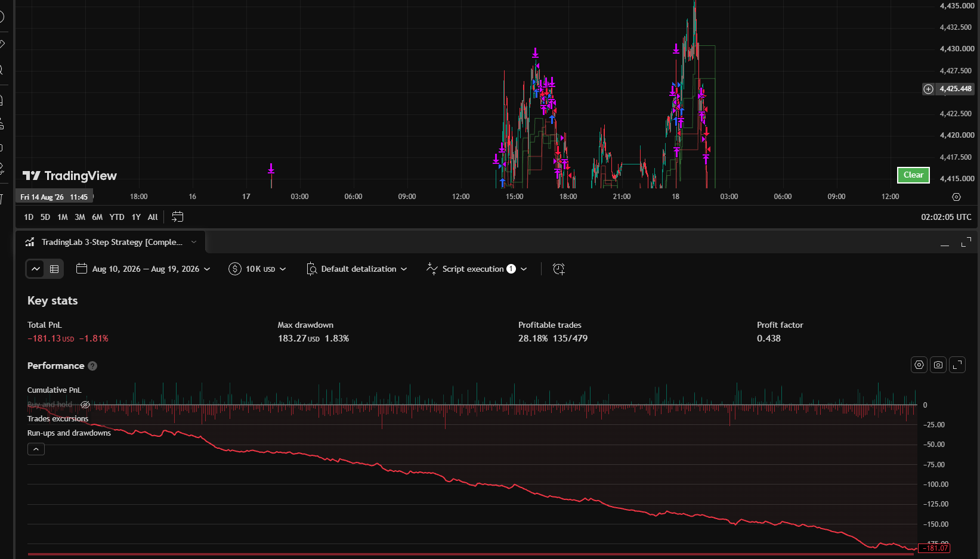Click the TradingView logo on chart
The image size is (980, 559).
tap(70, 176)
